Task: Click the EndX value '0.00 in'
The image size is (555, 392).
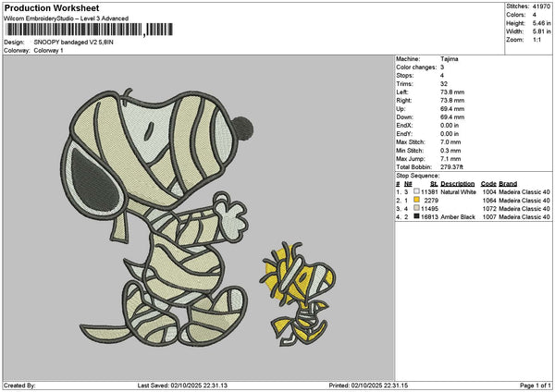Action: click(x=450, y=126)
